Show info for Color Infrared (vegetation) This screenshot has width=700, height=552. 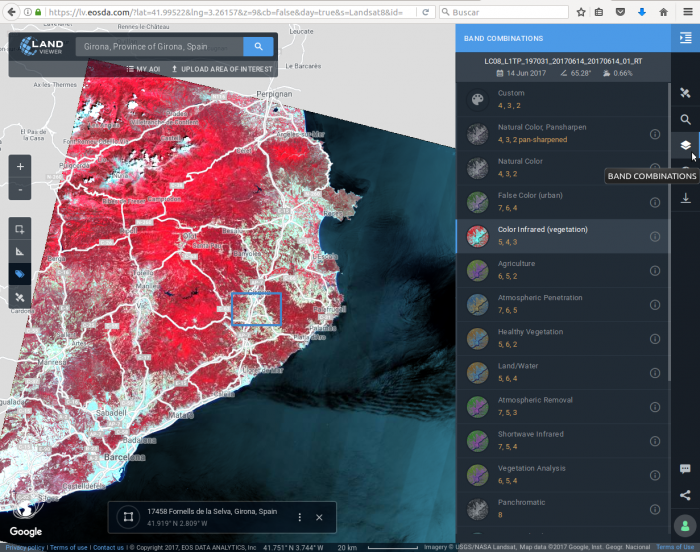coord(655,236)
